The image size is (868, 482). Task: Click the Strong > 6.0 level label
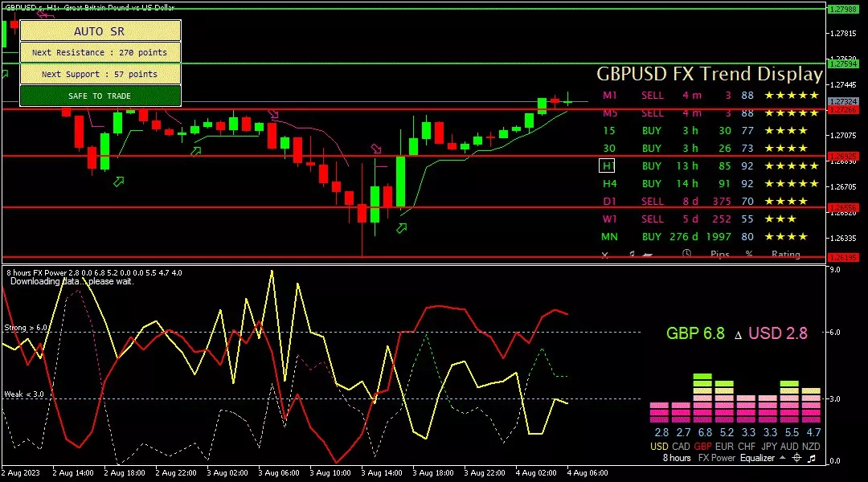click(x=26, y=328)
